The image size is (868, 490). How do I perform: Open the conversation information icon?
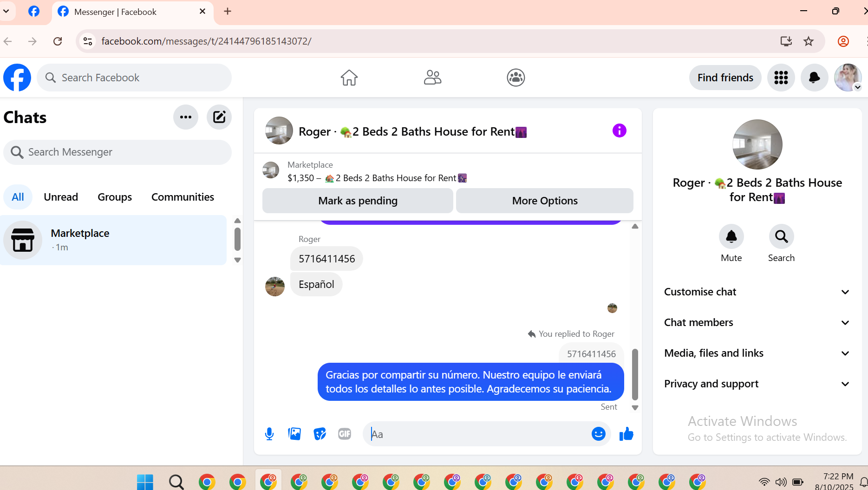[x=619, y=131]
